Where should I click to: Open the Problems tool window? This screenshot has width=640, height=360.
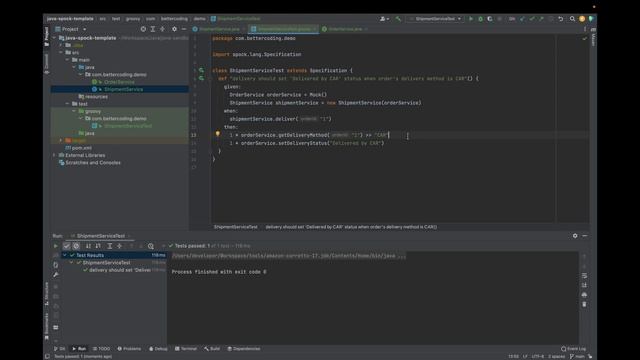tap(129, 349)
